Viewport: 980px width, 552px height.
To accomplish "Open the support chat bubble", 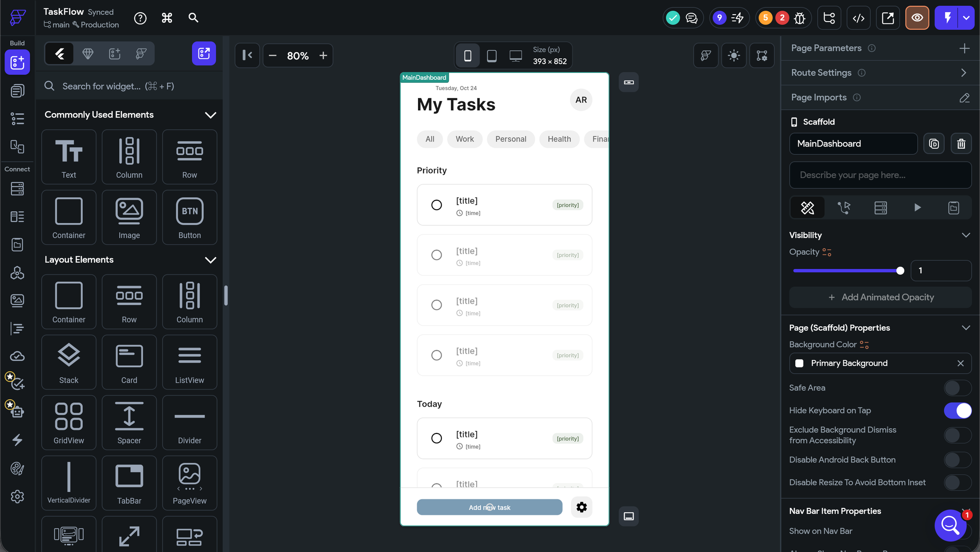I will click(950, 525).
